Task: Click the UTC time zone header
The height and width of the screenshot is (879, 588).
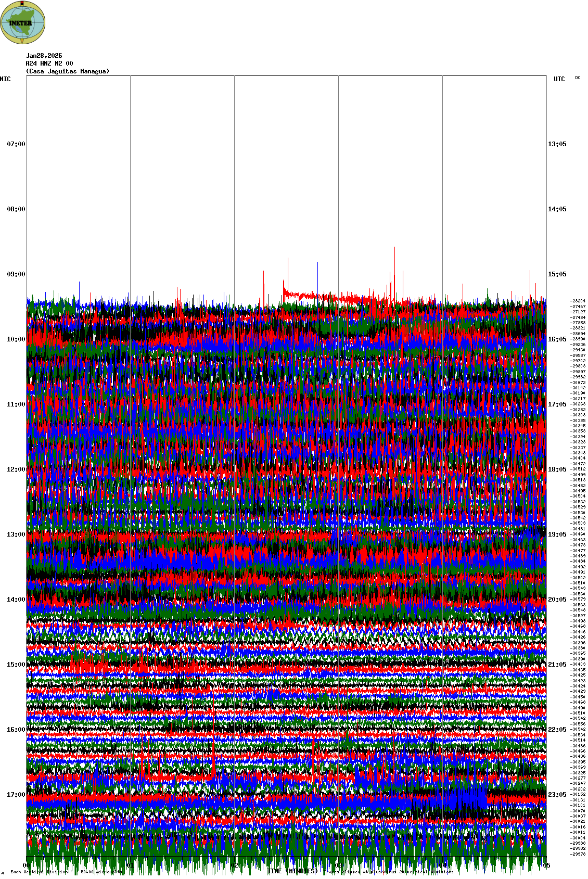Action: tap(559, 79)
